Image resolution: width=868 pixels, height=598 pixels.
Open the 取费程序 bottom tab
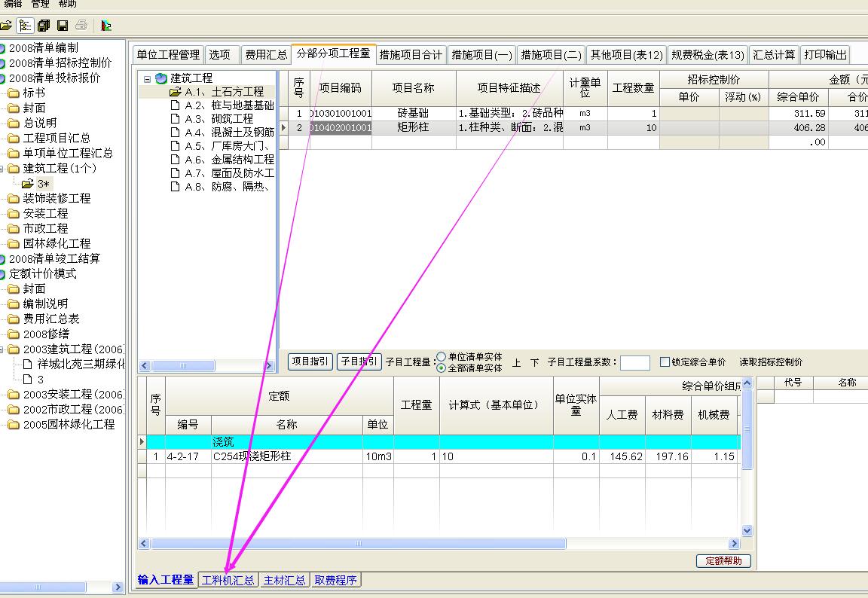[335, 580]
